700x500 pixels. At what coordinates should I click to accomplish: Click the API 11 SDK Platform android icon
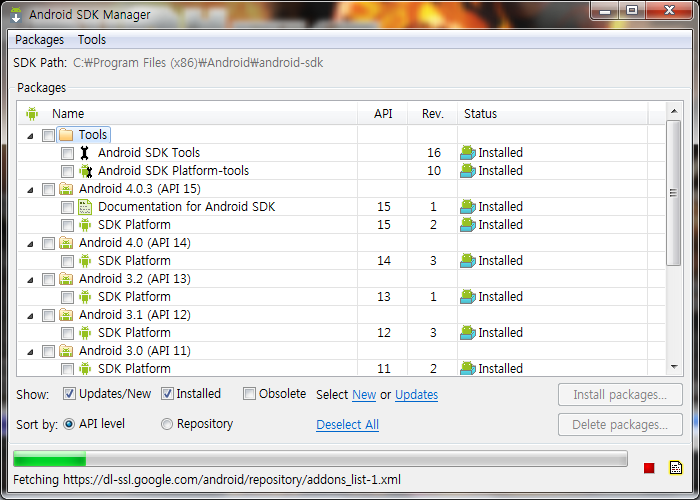tap(85, 369)
